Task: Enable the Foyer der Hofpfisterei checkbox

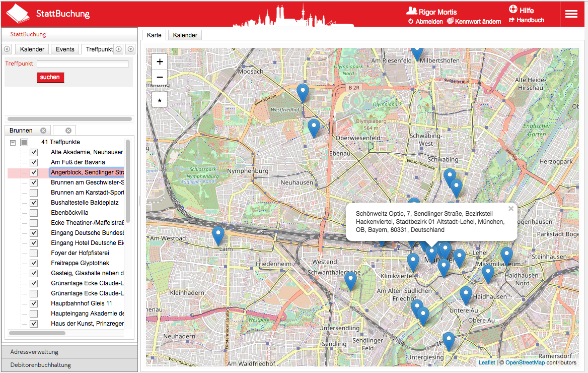Action: pyautogui.click(x=34, y=253)
